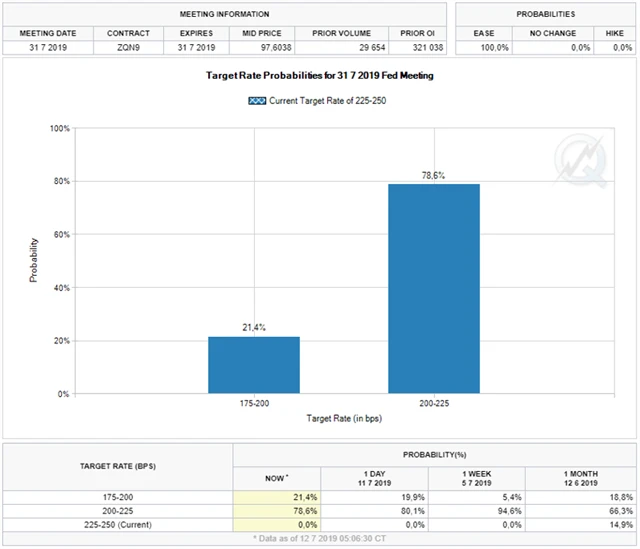Select the ZQN9 contract cell
Viewport: 640px width, 549px height.
[128, 48]
